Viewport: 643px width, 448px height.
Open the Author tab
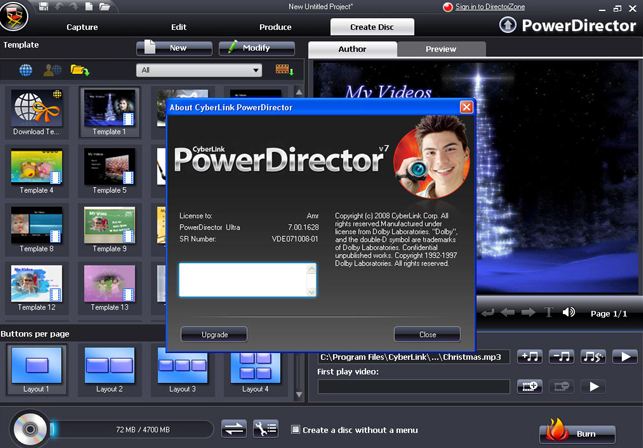(352, 49)
